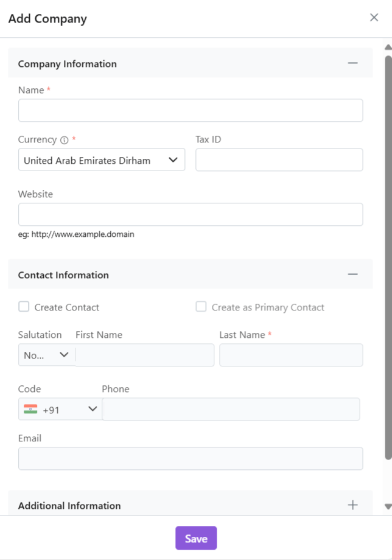392x560 pixels.
Task: Check Create as Primary Contact
Action: (x=201, y=307)
